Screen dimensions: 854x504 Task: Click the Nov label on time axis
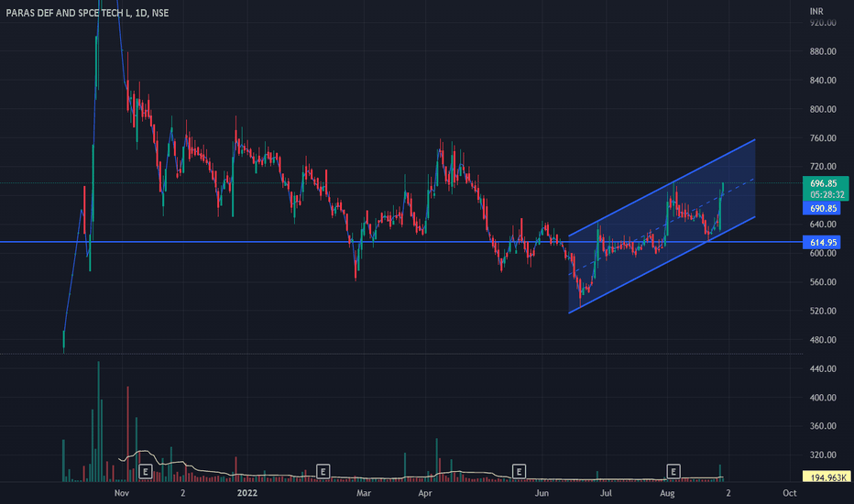pyautogui.click(x=122, y=493)
